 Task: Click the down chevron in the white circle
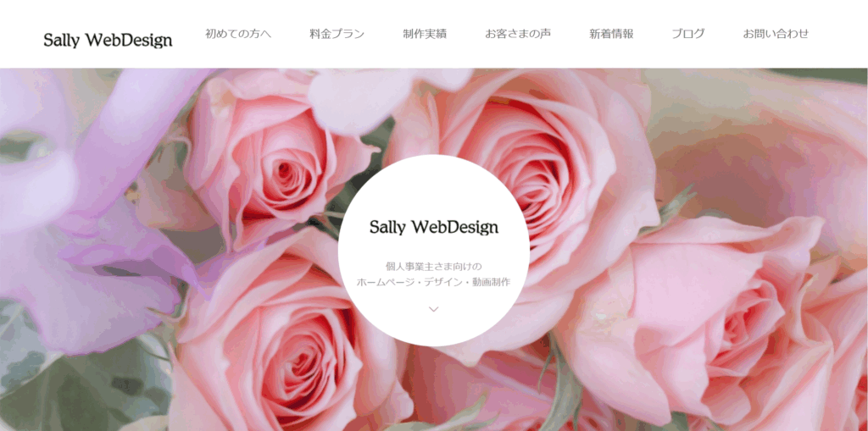(x=433, y=309)
